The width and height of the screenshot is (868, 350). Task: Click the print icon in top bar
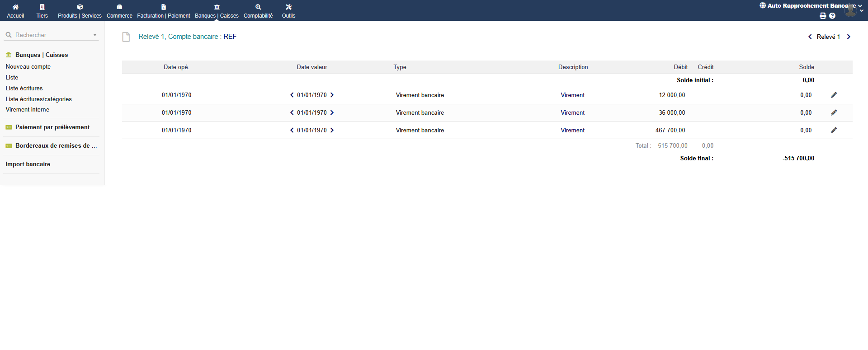[x=822, y=16]
